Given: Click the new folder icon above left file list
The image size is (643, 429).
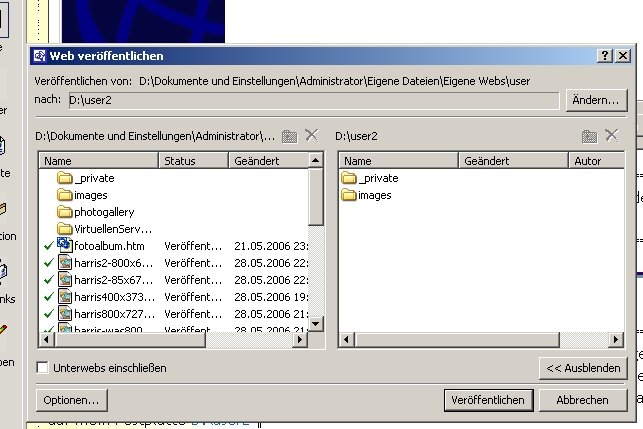Looking at the screenshot, I should tap(290, 136).
